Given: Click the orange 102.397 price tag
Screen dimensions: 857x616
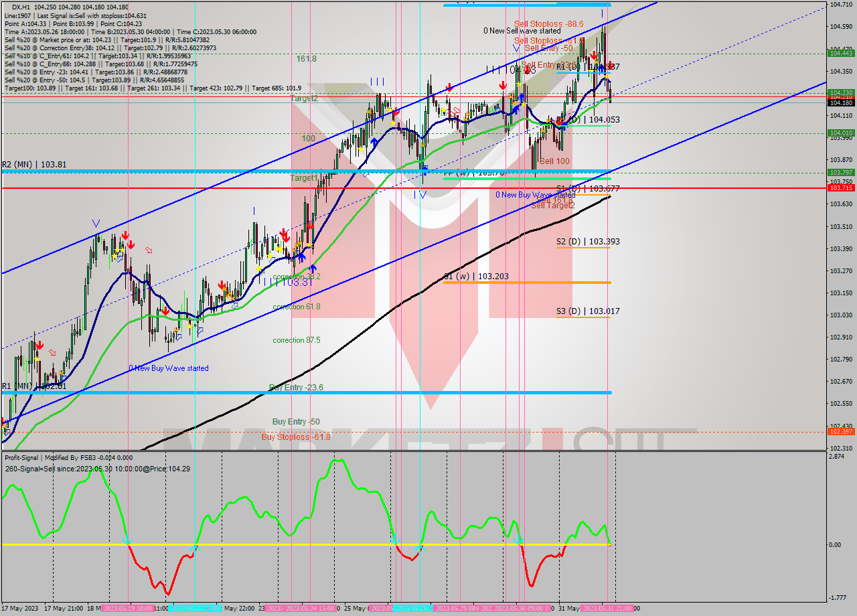Looking at the screenshot, I should coord(841,432).
